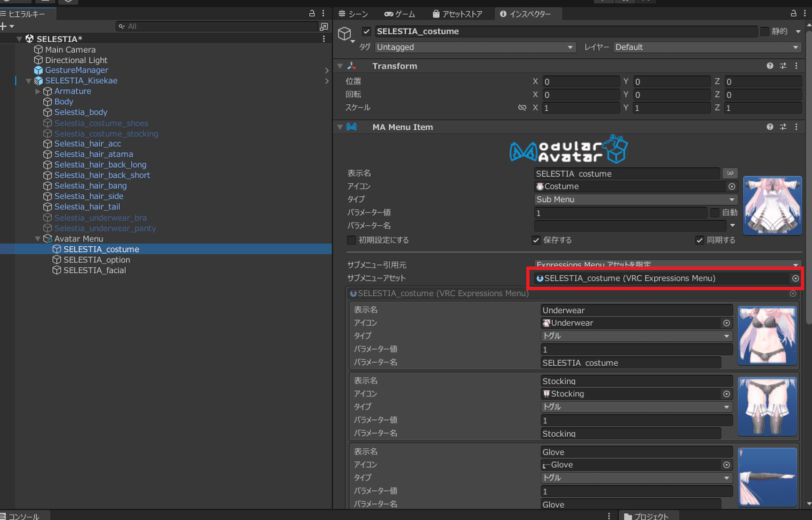The width and height of the screenshot is (812, 520).
Task: Open the Stocking icon object picker
Action: pos(726,394)
